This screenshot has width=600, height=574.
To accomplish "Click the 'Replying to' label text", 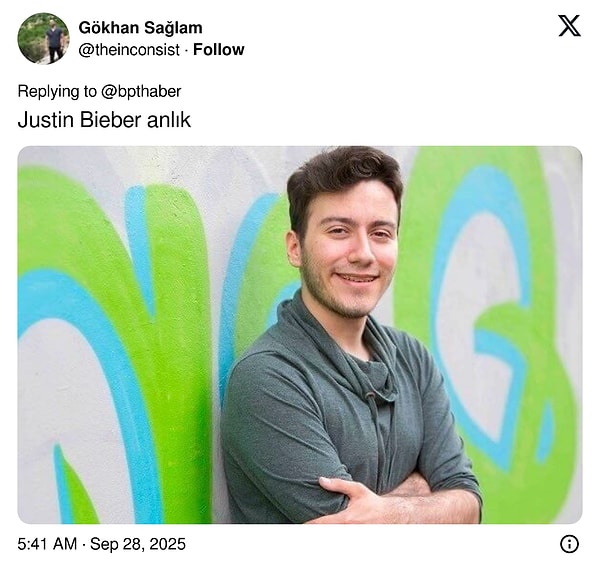I will [x=57, y=91].
